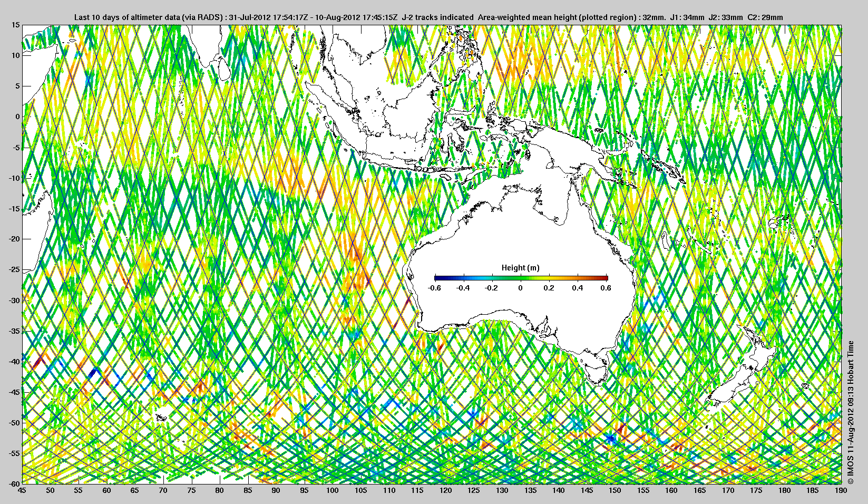Click the latitude axis label -5

[x=16, y=148]
